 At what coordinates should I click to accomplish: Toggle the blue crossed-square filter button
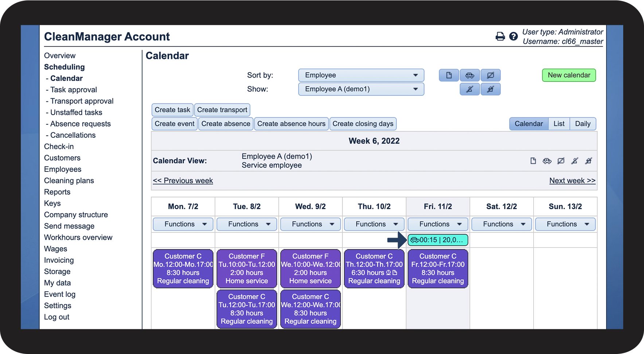[490, 75]
